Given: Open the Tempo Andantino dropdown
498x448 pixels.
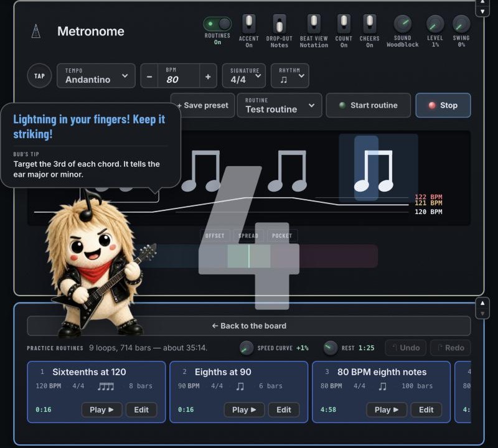Looking at the screenshot, I should click(96, 75).
